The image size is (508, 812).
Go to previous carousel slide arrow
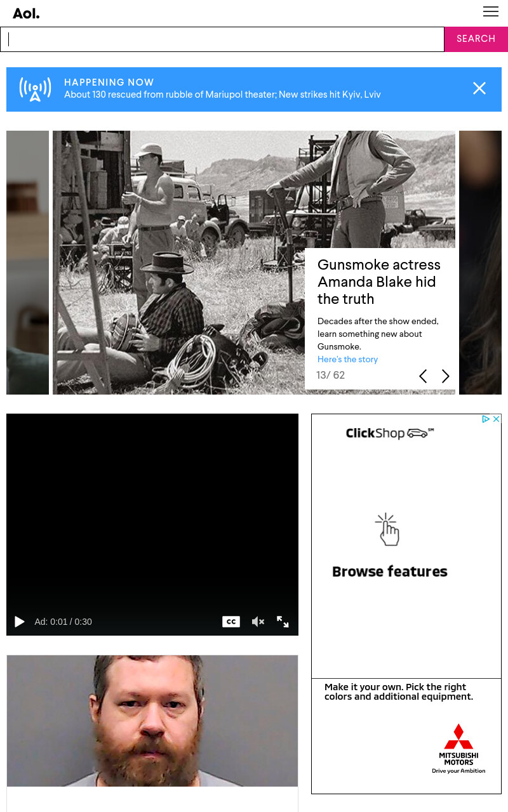[423, 376]
